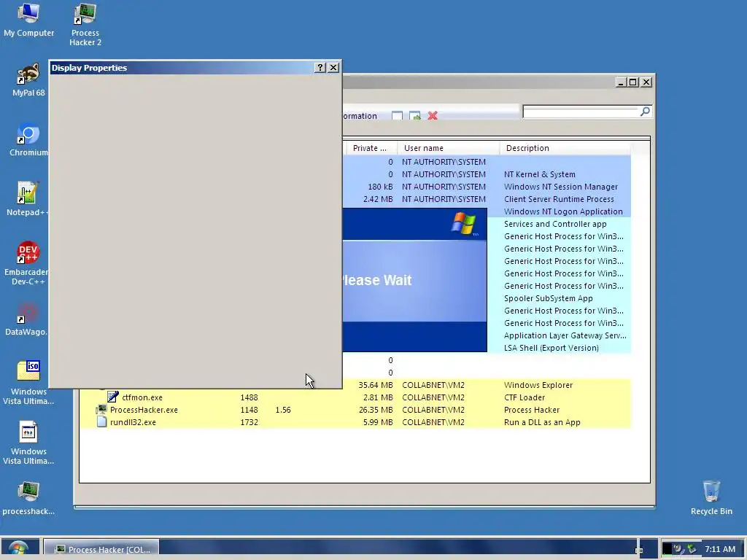Click the ProcessHacker.exe row icon
This screenshot has width=747, height=560.
[101, 410]
